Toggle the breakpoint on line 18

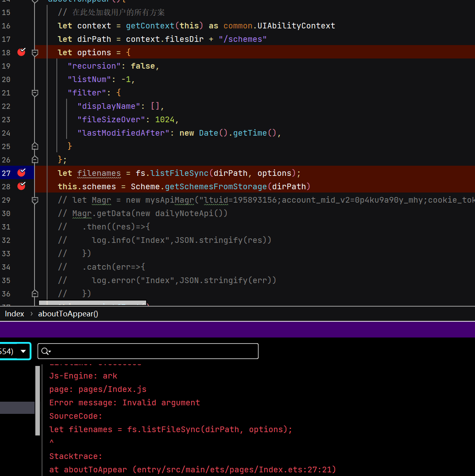point(22,52)
